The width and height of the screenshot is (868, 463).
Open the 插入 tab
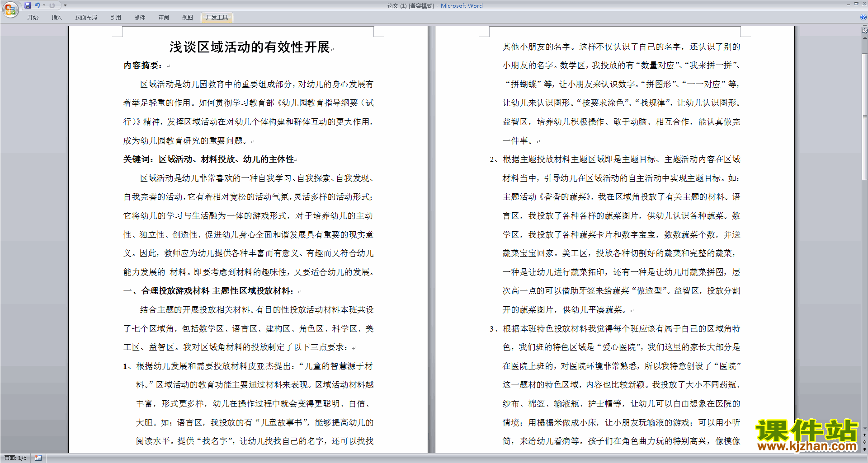(57, 18)
